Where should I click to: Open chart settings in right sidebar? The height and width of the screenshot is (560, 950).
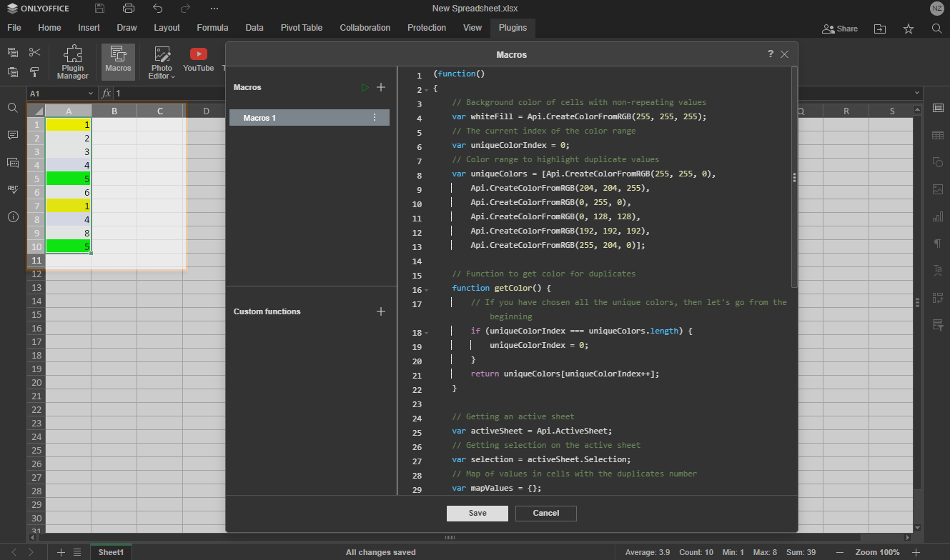coord(938,216)
